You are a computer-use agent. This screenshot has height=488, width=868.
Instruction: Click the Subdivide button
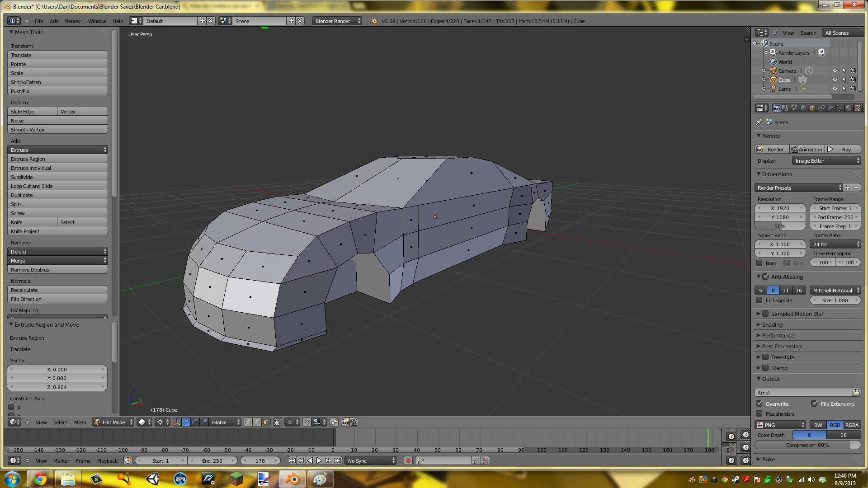coord(57,177)
